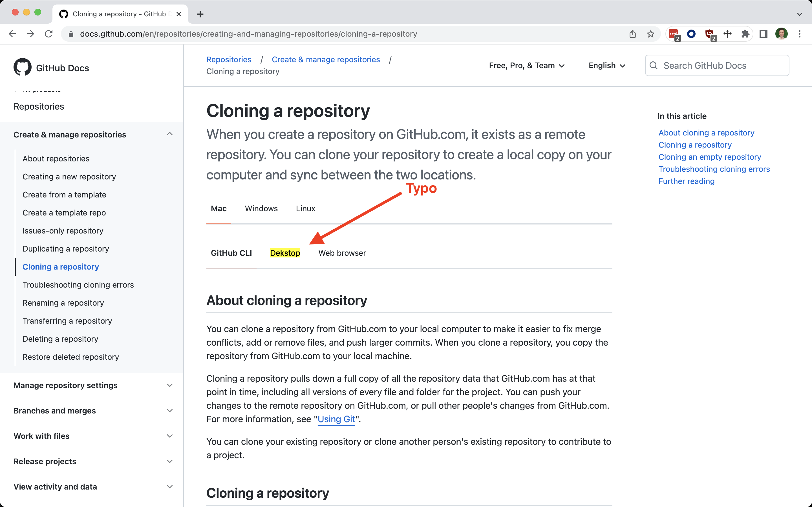This screenshot has width=812, height=507.
Task: Open the Using Git link
Action: coord(336,419)
